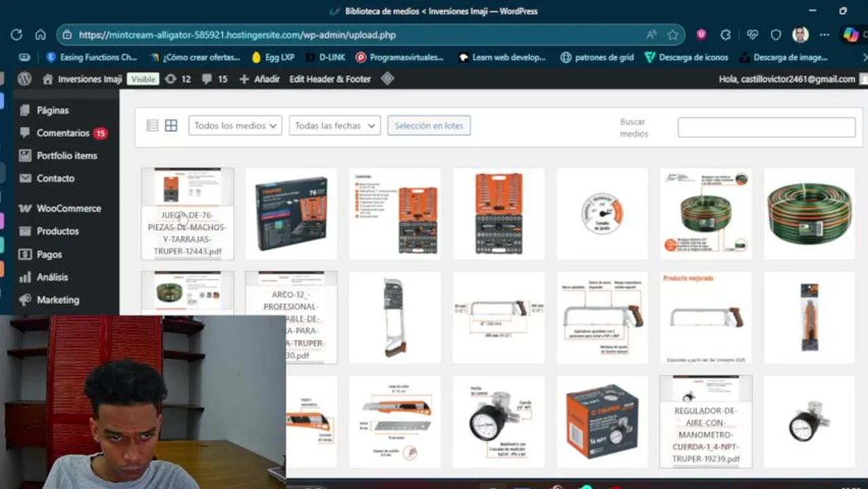Switch to grid view icon
Screen dimensions: 868x489
pos(171,126)
